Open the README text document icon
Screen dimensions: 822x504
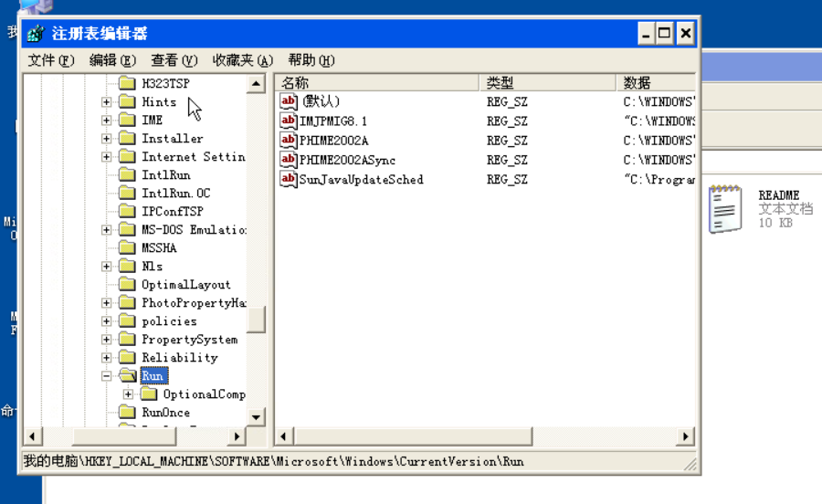click(x=725, y=208)
